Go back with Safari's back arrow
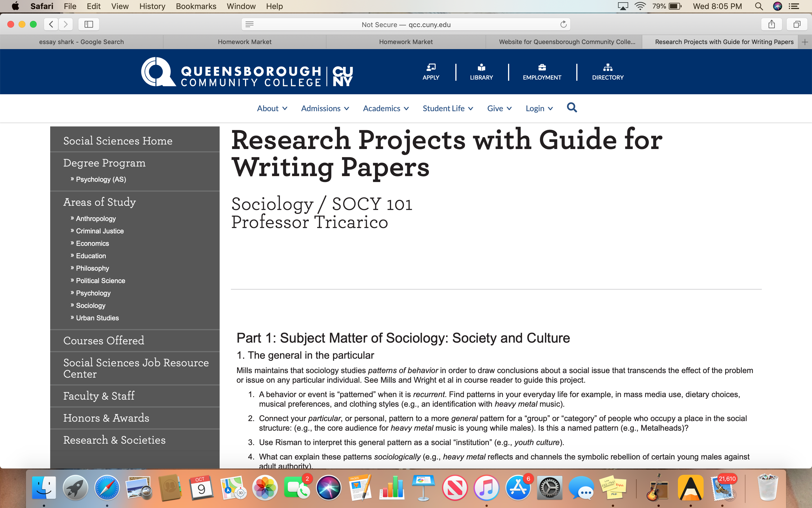Viewport: 812px width, 508px height. [51, 24]
